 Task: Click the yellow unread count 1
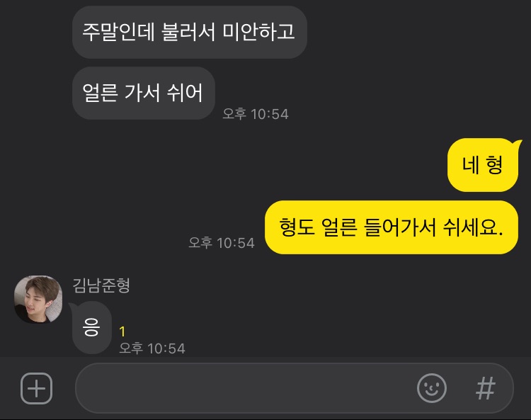point(122,331)
